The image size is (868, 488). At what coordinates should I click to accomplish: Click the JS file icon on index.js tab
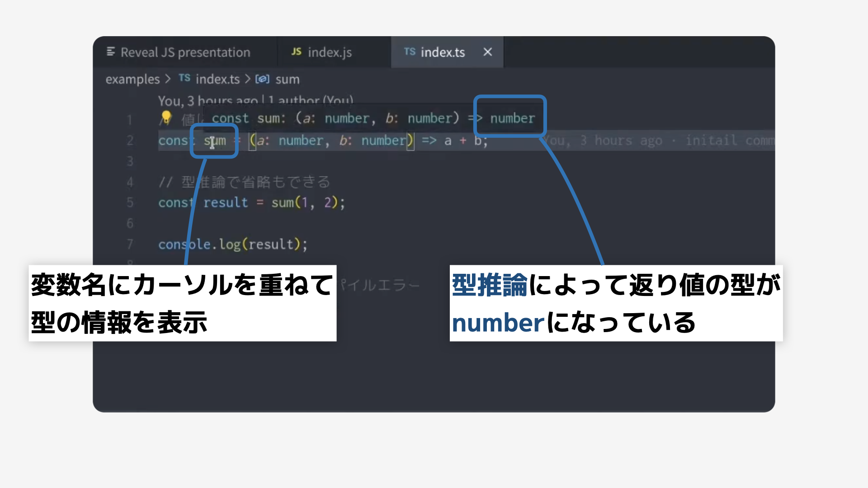pyautogui.click(x=296, y=52)
